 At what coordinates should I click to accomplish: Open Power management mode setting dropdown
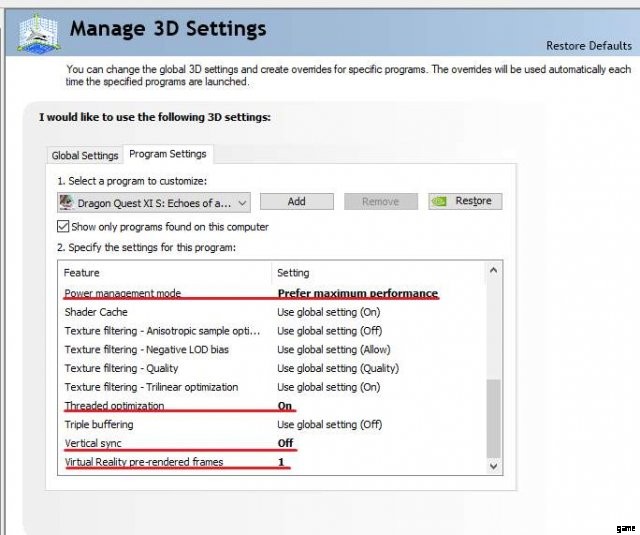coord(357,293)
